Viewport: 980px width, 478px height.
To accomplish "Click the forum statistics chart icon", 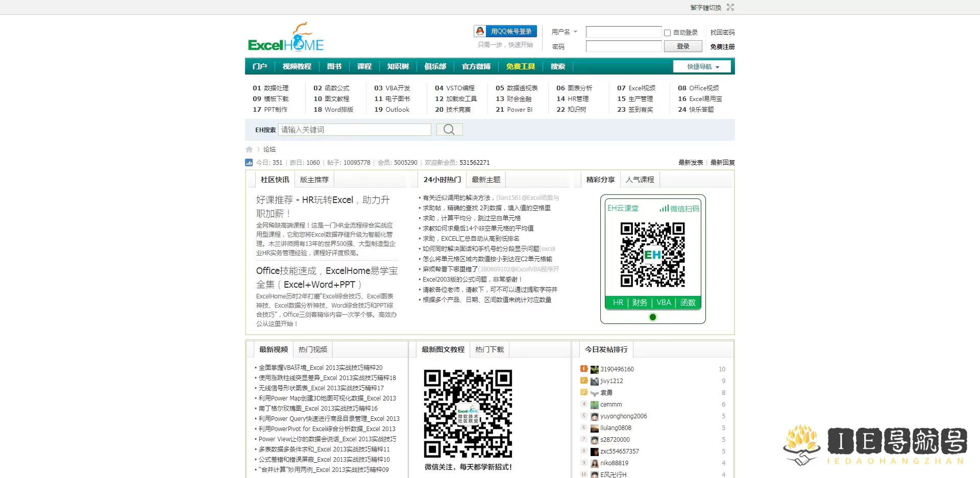I will pos(249,163).
